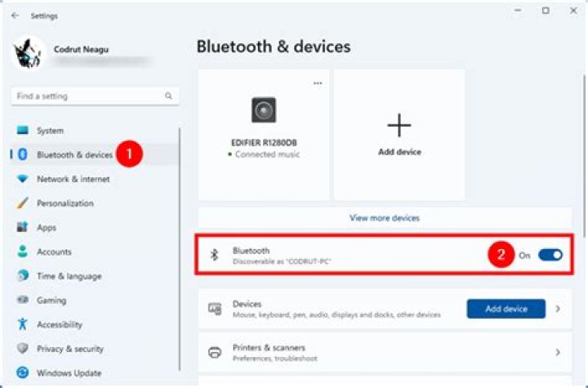Select Personalization in the sidebar

click(x=65, y=203)
